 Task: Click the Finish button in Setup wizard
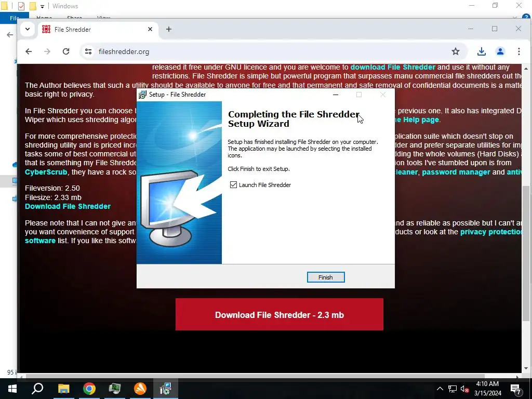pyautogui.click(x=325, y=277)
